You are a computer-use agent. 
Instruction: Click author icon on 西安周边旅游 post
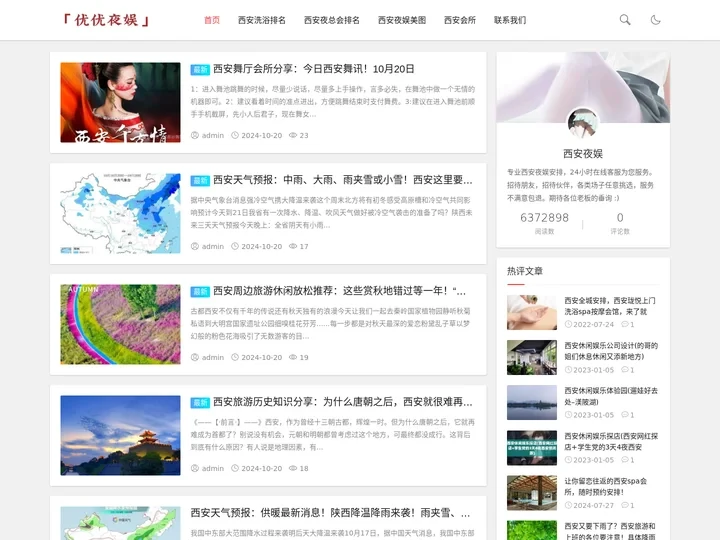(x=195, y=357)
